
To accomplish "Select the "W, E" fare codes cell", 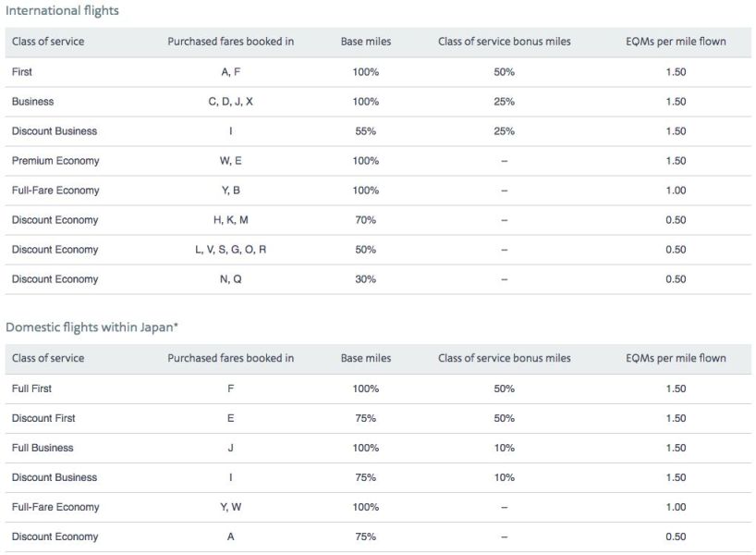I will [230, 161].
